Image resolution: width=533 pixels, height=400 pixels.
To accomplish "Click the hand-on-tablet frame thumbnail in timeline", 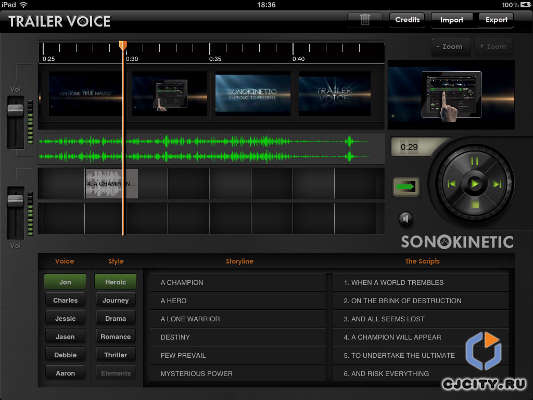I will point(170,94).
